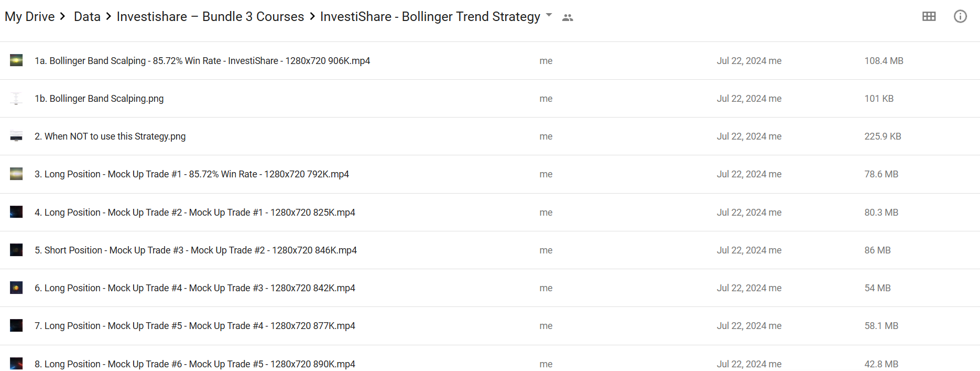This screenshot has width=980, height=371.
Task: Click video icon for 4. Long Position file
Action: pos(16,212)
